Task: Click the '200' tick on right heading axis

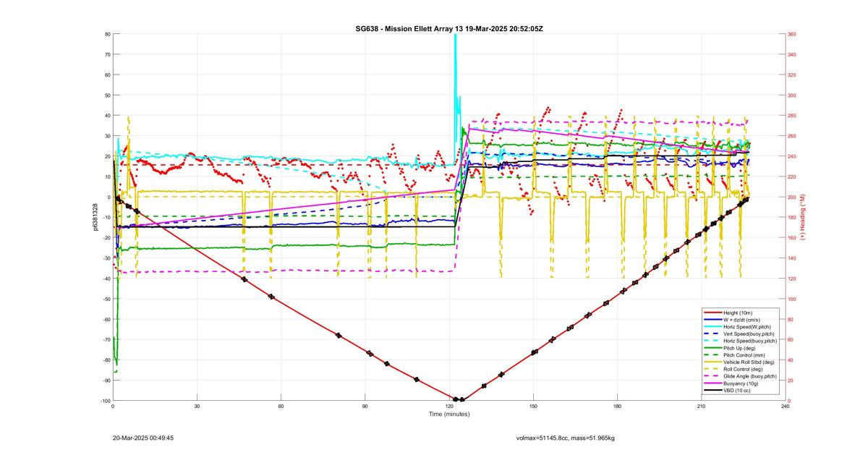Action: [792, 197]
